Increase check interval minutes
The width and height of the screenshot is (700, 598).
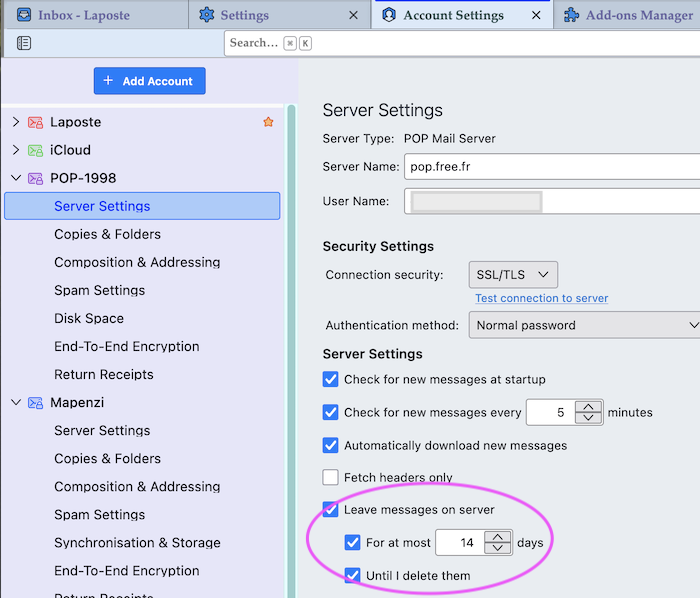coord(588,407)
